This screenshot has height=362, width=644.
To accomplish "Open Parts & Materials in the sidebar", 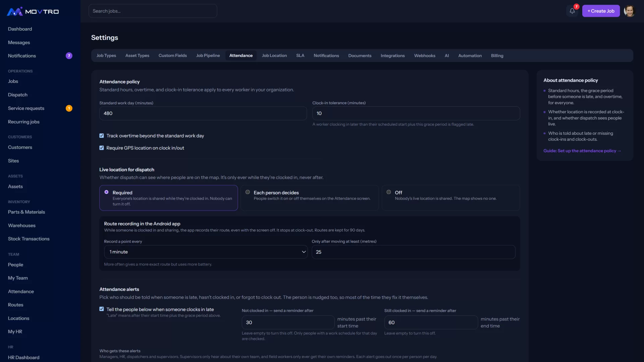I will tap(26, 212).
